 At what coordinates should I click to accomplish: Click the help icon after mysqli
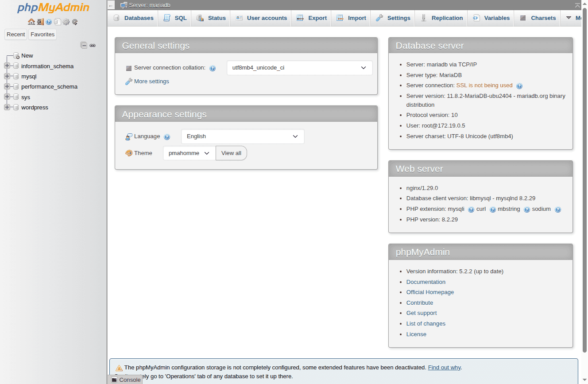pyautogui.click(x=471, y=209)
